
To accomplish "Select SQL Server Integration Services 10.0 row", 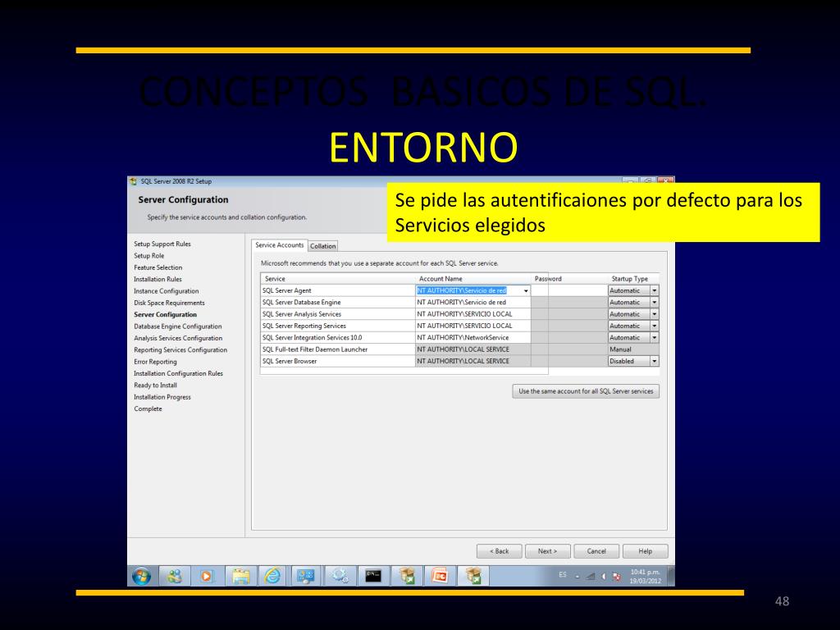I will click(x=338, y=337).
